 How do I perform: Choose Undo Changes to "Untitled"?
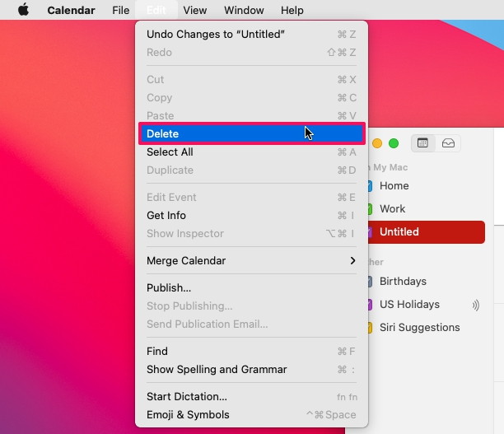(252, 34)
